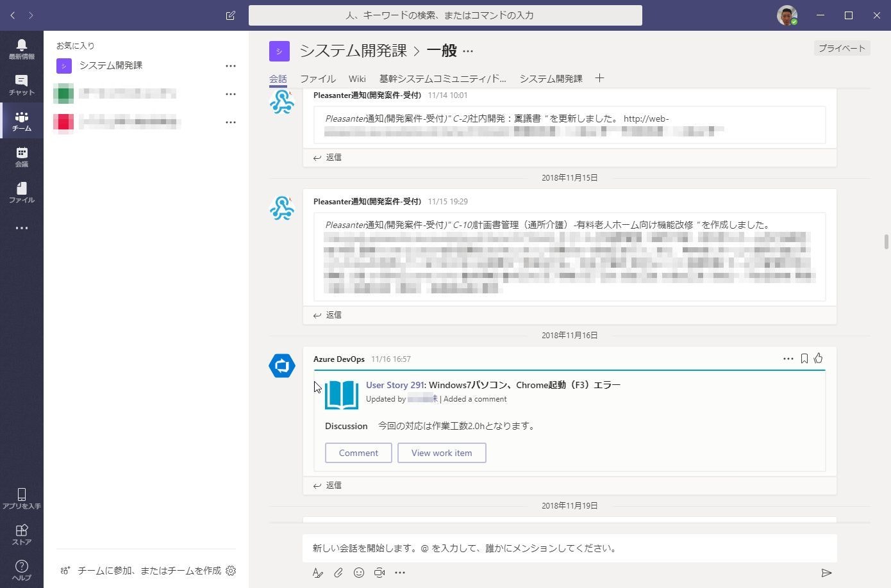The height and width of the screenshot is (588, 891).
Task: Reply to the 11/15 Pleasanter message
Action: pyautogui.click(x=328, y=315)
